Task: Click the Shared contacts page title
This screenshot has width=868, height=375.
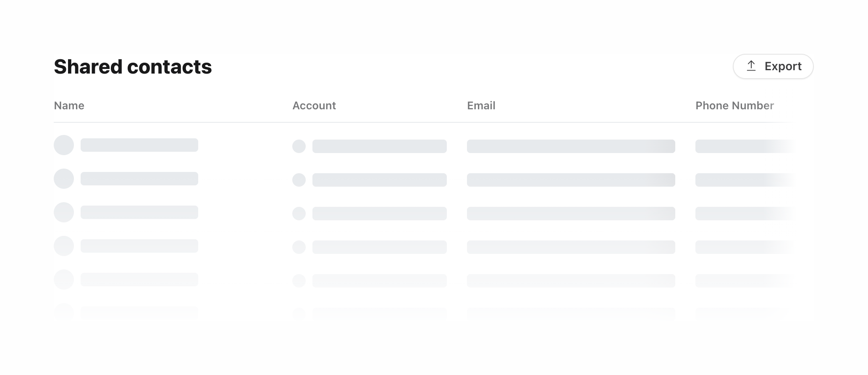Action: 133,67
